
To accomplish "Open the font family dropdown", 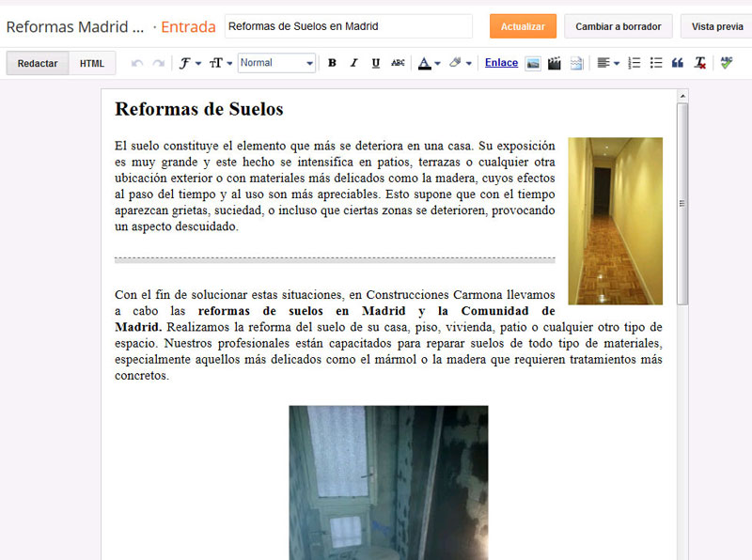I will 190,63.
